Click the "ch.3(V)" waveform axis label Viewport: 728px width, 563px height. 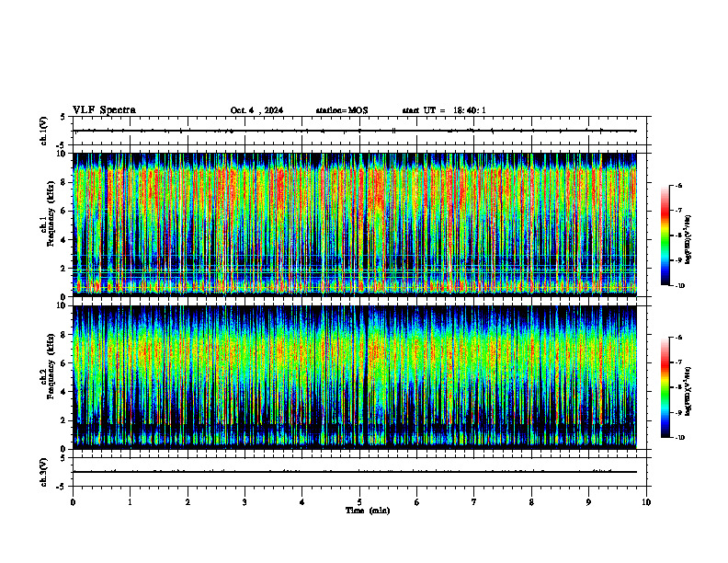point(43,472)
